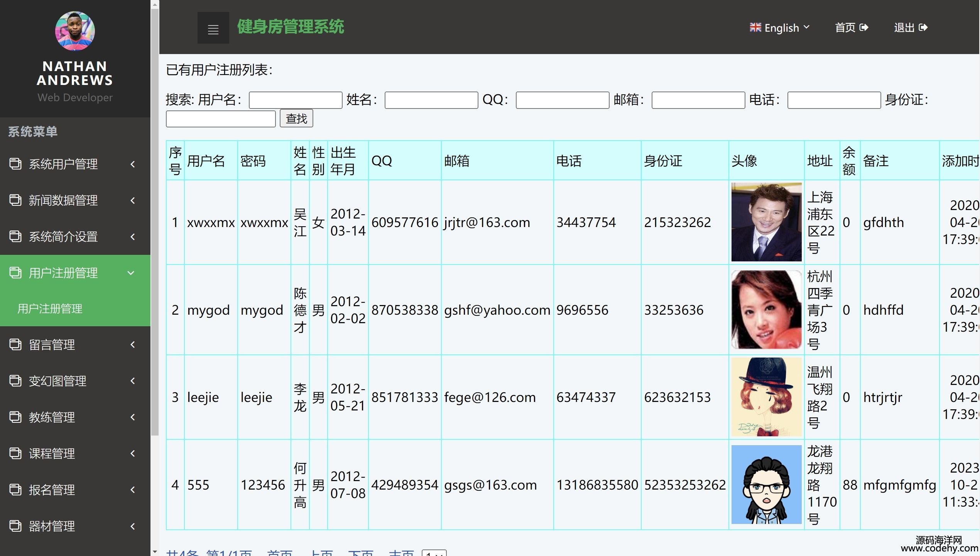This screenshot has height=556, width=980.
Task: Click avatar photo of user mygod
Action: coord(766,310)
